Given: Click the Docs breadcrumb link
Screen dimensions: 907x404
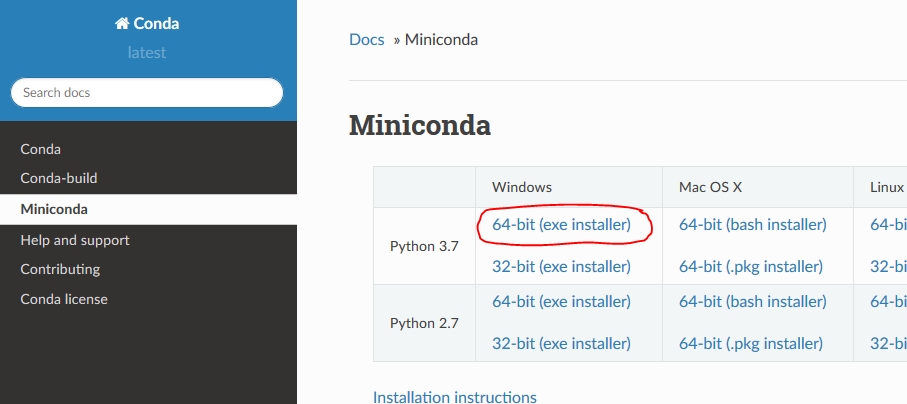Looking at the screenshot, I should (x=367, y=40).
